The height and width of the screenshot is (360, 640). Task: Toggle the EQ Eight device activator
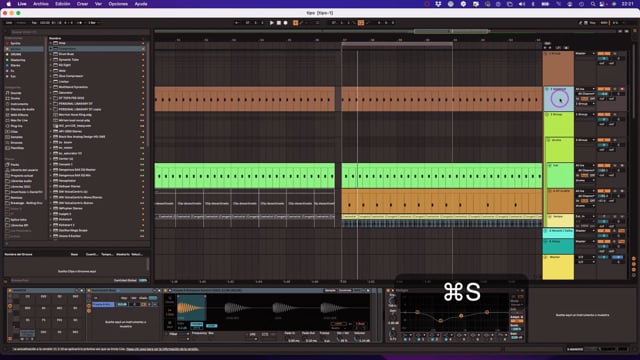(389, 291)
